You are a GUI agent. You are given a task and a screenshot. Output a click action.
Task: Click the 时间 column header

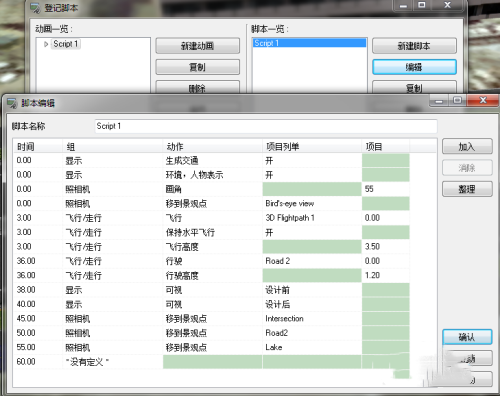coord(38,146)
